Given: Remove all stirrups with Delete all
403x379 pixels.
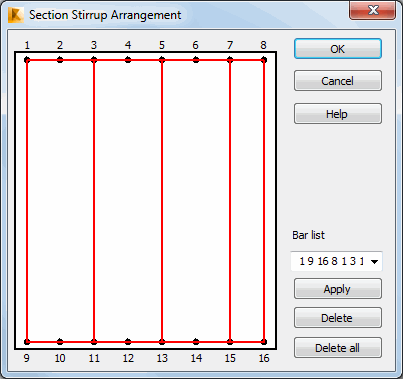Looking at the screenshot, I should point(338,348).
